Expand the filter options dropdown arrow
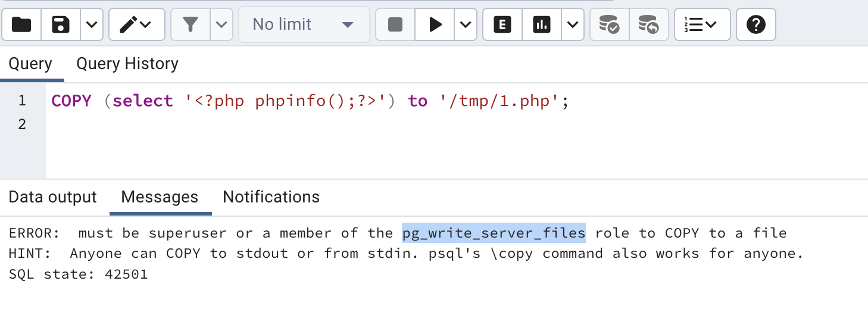The height and width of the screenshot is (312, 868). point(221,24)
